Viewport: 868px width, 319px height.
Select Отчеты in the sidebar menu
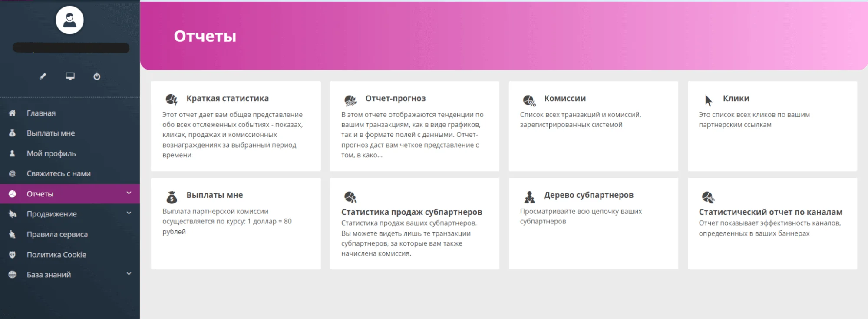40,194
